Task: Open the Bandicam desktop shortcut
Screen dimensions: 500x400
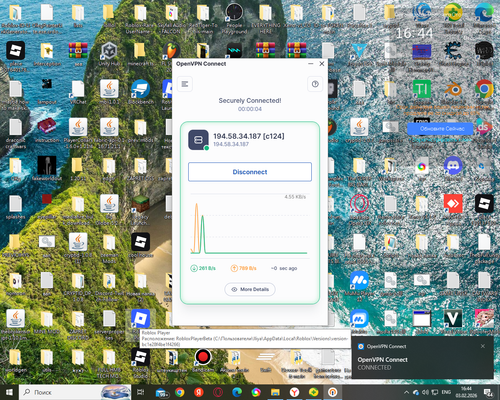Action: [203, 361]
